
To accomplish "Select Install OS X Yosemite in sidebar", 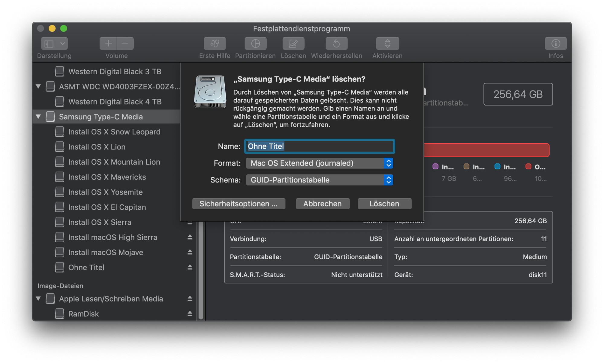I will point(105,192).
